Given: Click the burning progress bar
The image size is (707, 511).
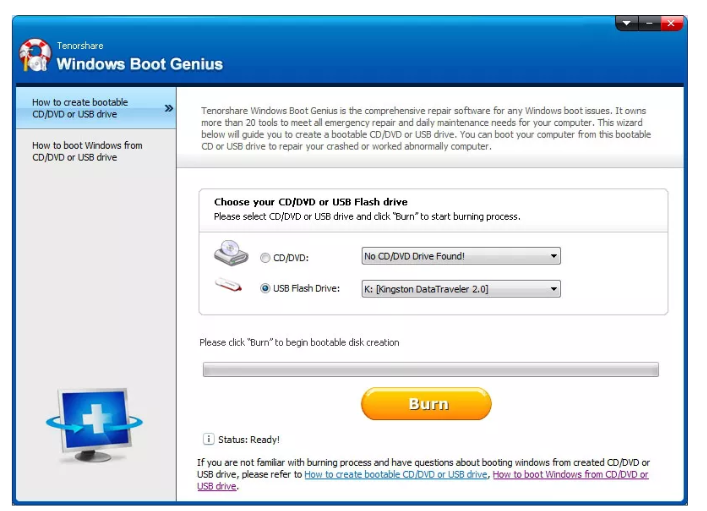Looking at the screenshot, I should [430, 369].
